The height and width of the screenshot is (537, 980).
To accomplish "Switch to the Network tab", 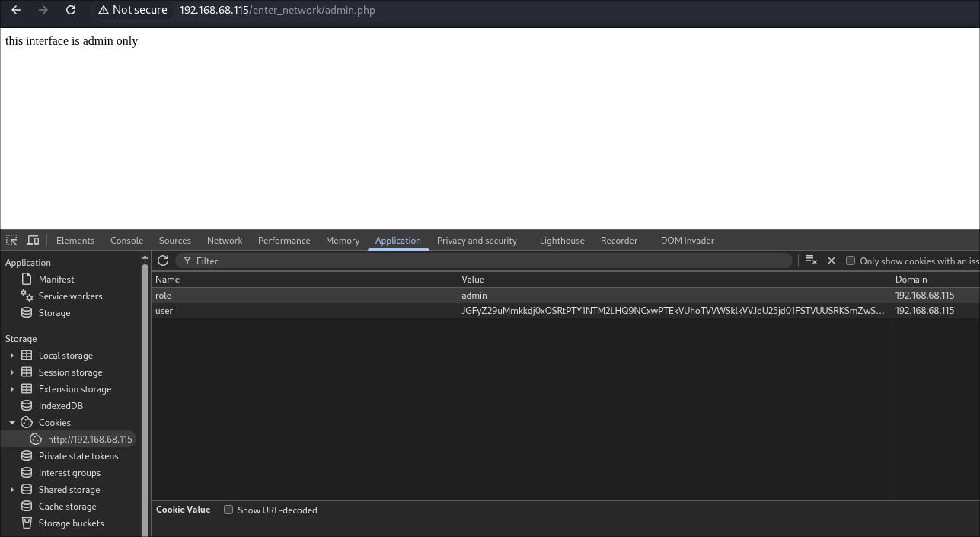I will [225, 240].
